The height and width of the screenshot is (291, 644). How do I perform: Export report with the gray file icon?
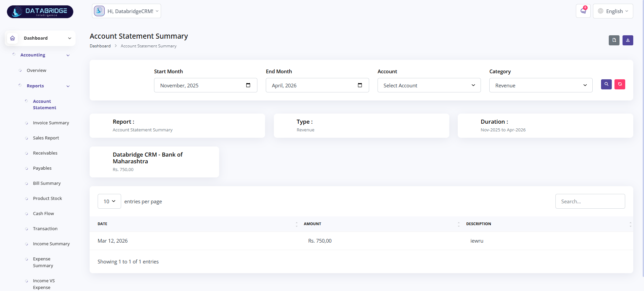point(614,40)
